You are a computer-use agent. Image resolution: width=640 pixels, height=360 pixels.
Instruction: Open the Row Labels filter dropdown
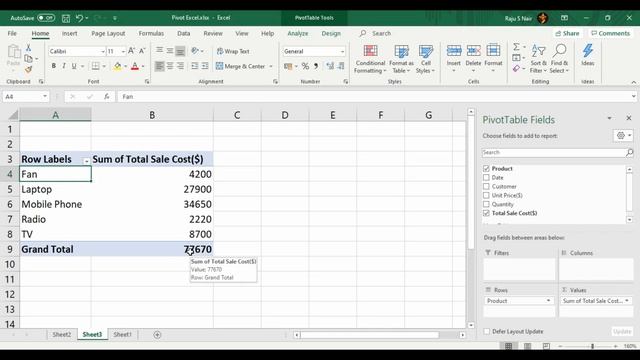[86, 161]
